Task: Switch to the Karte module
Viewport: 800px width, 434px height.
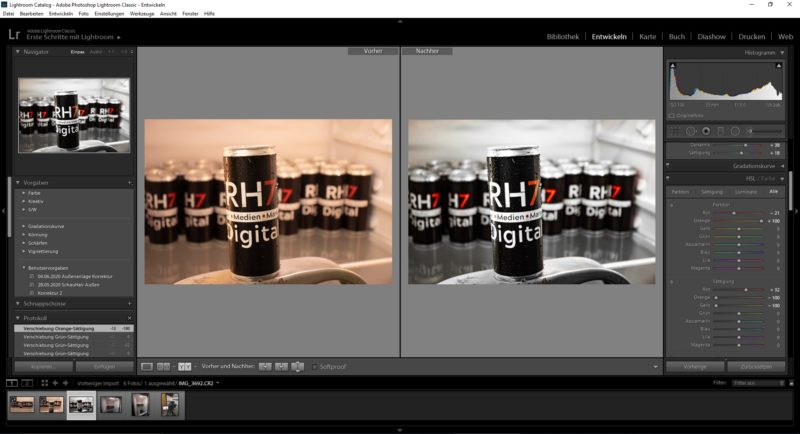Action: coord(647,37)
